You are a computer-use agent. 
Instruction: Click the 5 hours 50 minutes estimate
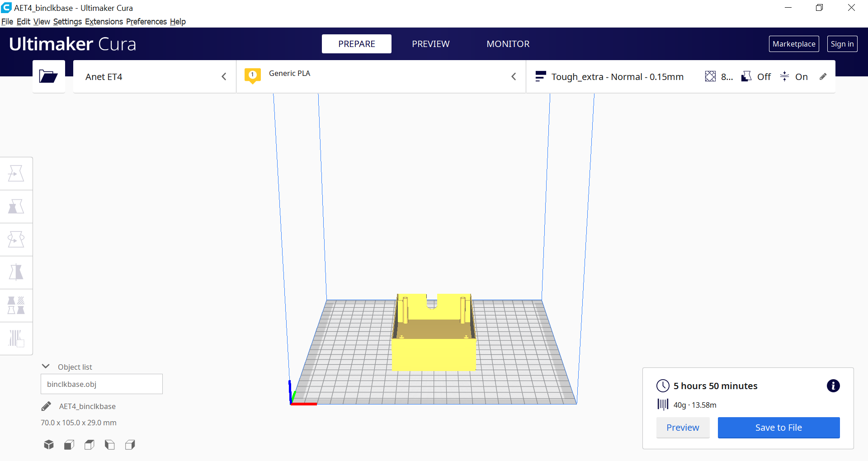pos(715,386)
